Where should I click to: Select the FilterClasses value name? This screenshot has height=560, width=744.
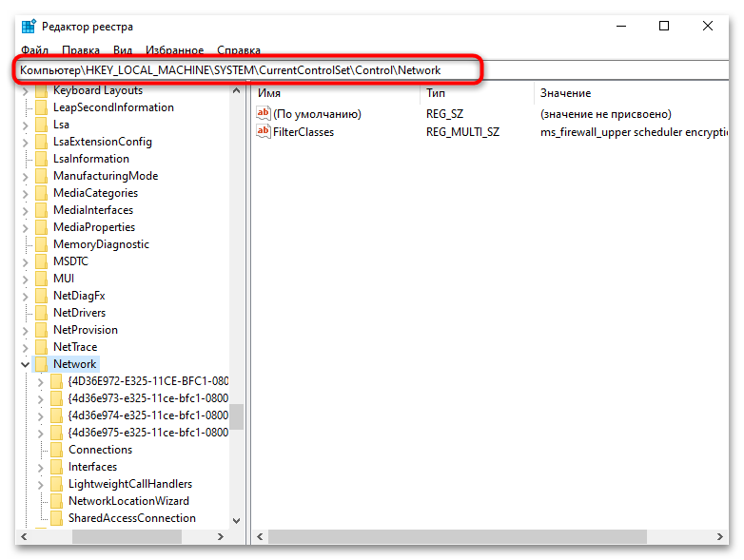point(303,132)
